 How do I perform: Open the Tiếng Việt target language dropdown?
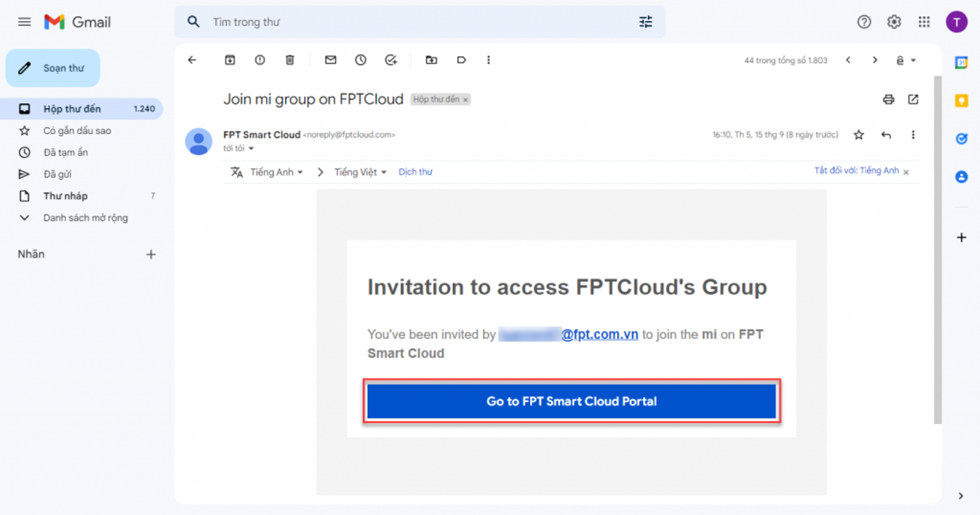tap(360, 172)
